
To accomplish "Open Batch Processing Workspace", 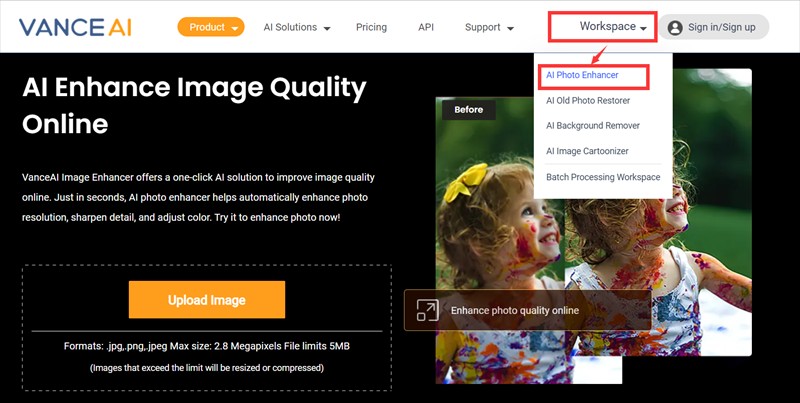I will coord(603,177).
